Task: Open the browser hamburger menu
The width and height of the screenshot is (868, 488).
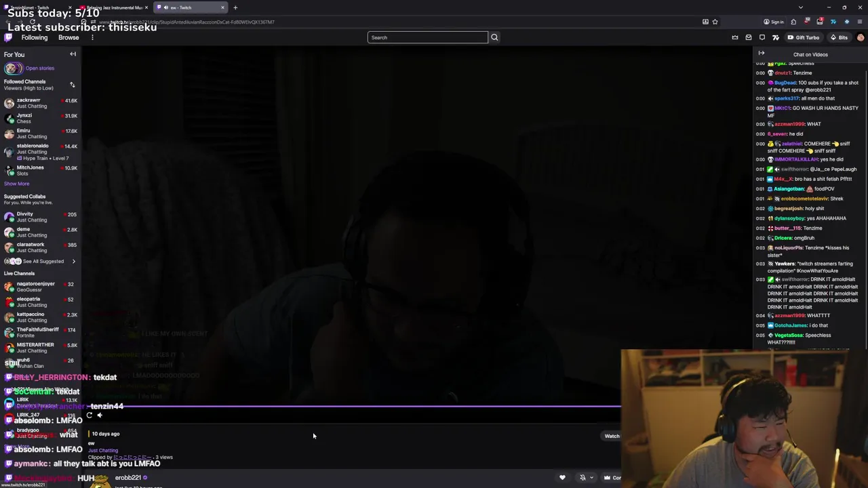Action: coord(860,22)
